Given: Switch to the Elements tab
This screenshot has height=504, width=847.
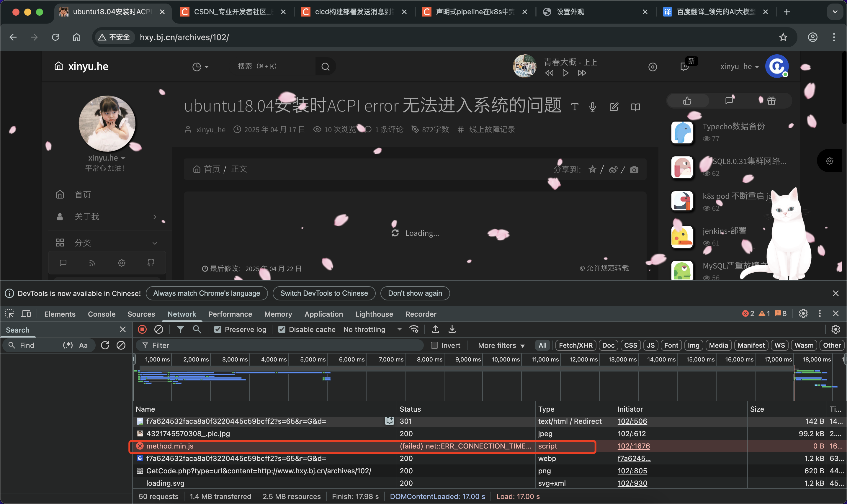Looking at the screenshot, I should coord(60,314).
